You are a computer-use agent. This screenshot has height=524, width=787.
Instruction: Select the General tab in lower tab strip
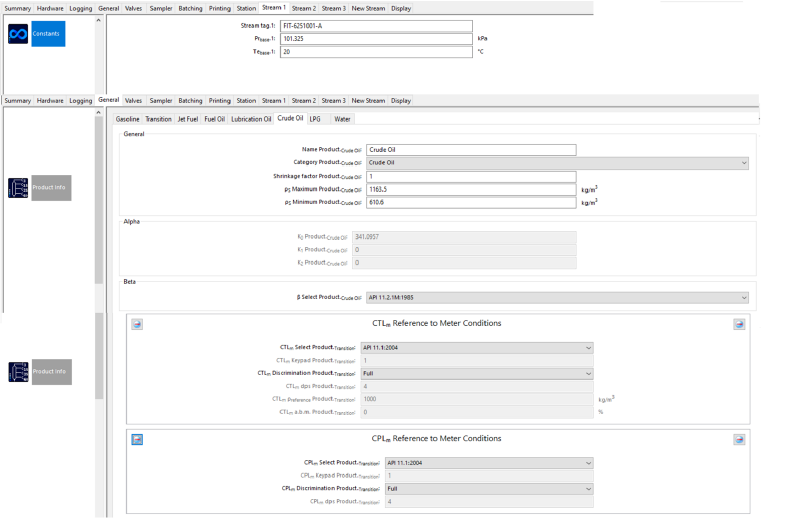108,100
